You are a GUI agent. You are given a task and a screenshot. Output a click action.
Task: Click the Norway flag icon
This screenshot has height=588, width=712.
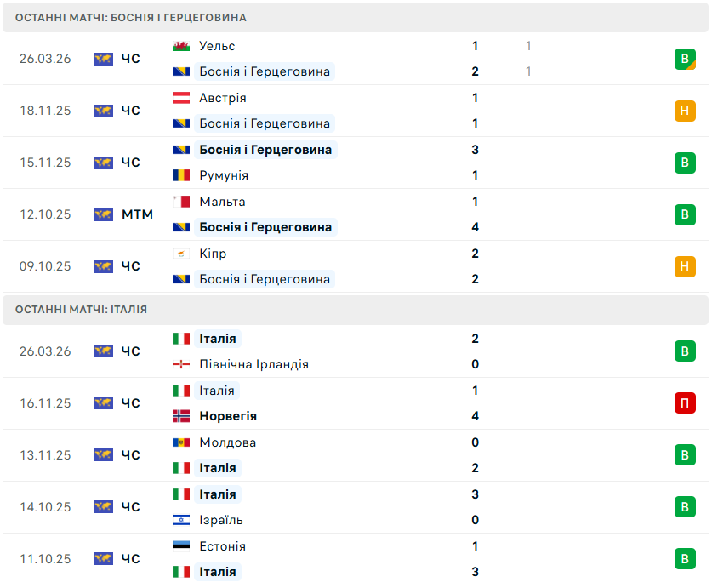coord(181,416)
